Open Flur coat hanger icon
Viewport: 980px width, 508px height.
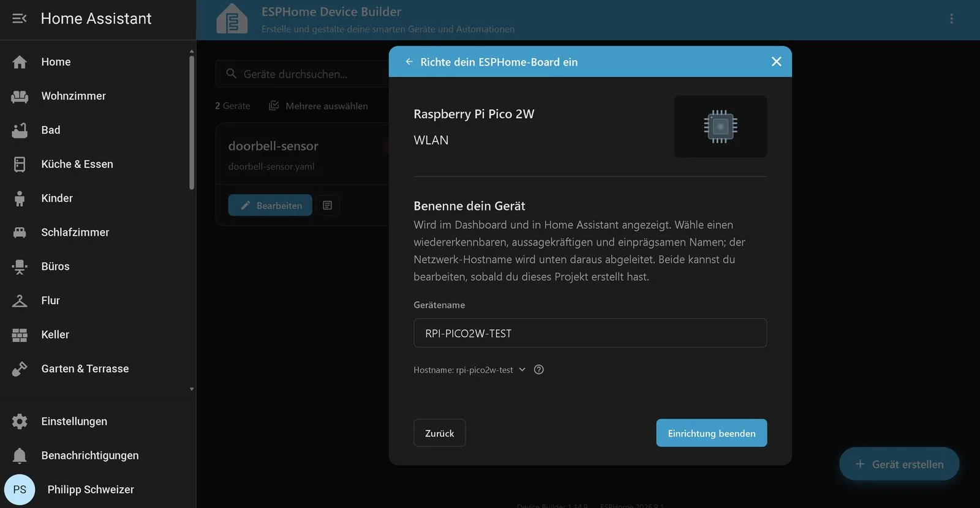(20, 301)
